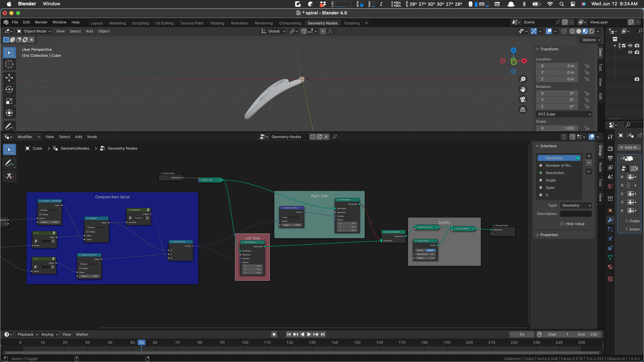Jump to the timeline start frame
Viewport: 644px width, 362px height.
pos(289,334)
